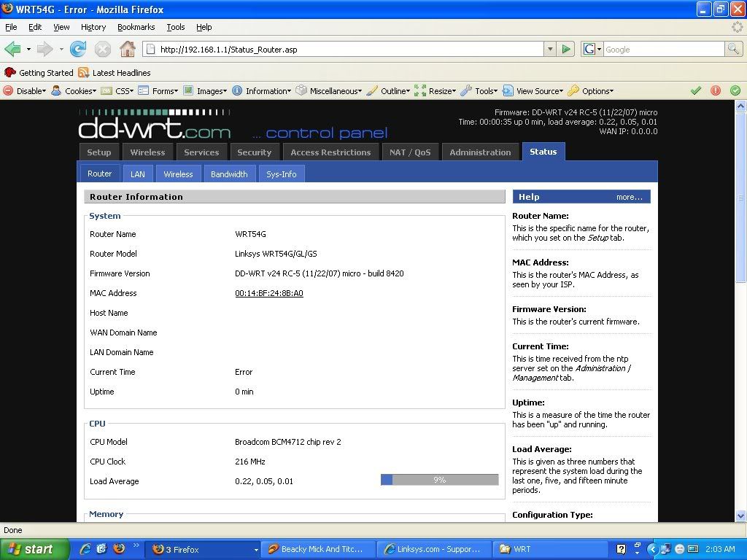Select the LAN sub-tab
The height and width of the screenshot is (560, 747).
pyautogui.click(x=138, y=174)
